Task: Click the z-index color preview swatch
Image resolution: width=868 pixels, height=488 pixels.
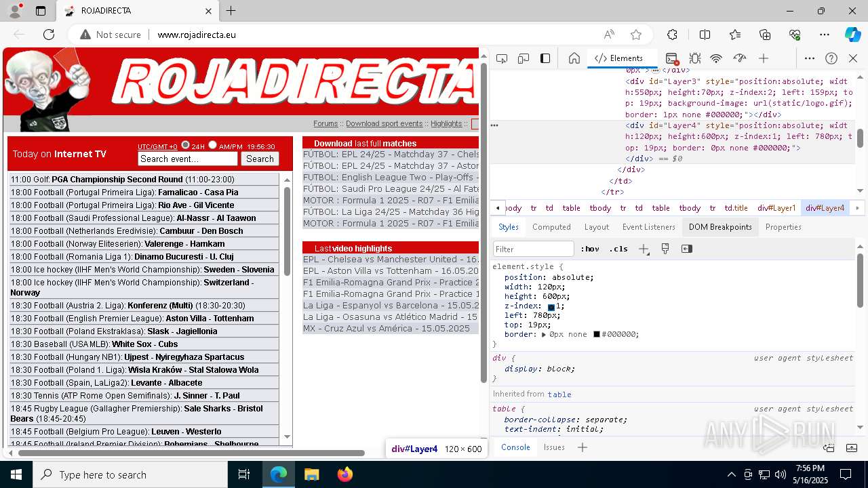Action: pos(551,307)
